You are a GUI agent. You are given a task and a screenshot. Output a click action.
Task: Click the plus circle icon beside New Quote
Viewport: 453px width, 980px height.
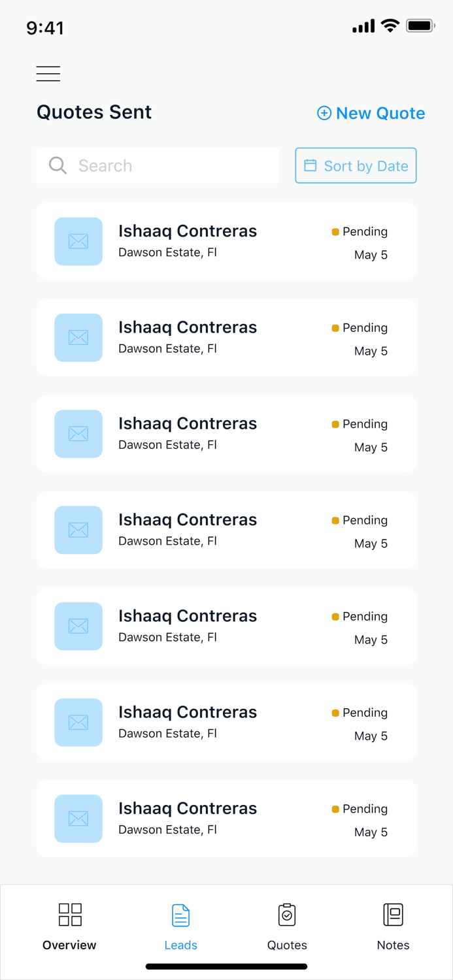click(324, 113)
